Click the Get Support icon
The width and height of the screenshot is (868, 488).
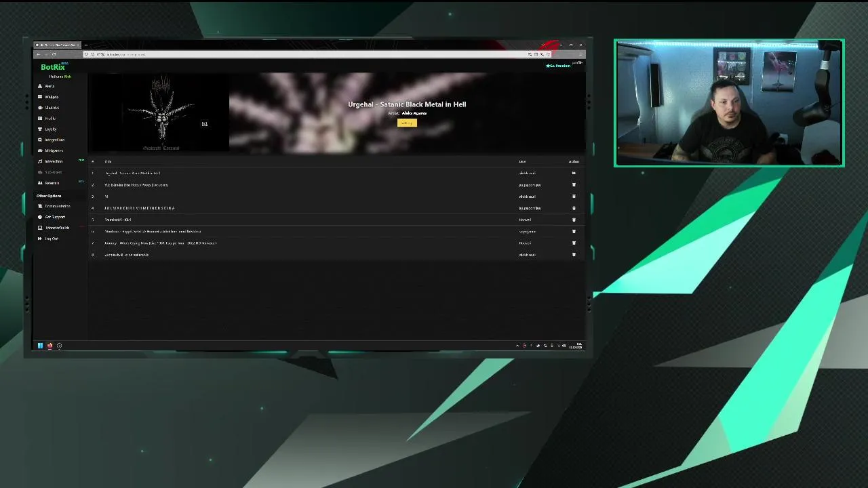pos(40,217)
